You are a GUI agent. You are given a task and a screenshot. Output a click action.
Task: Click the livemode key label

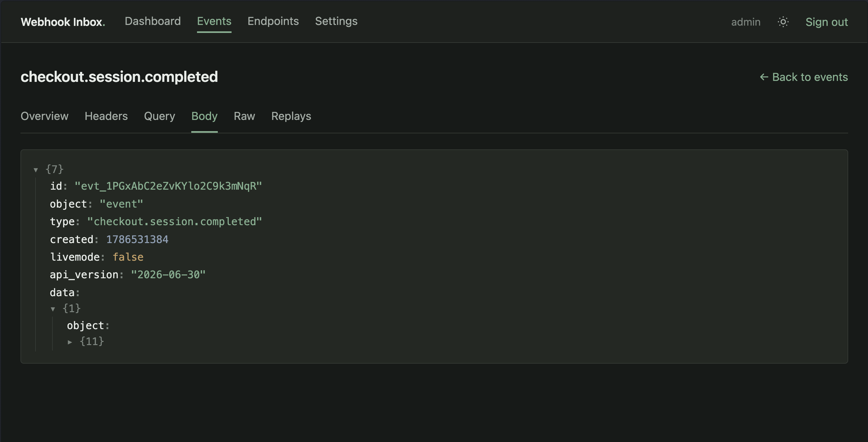[75, 257]
